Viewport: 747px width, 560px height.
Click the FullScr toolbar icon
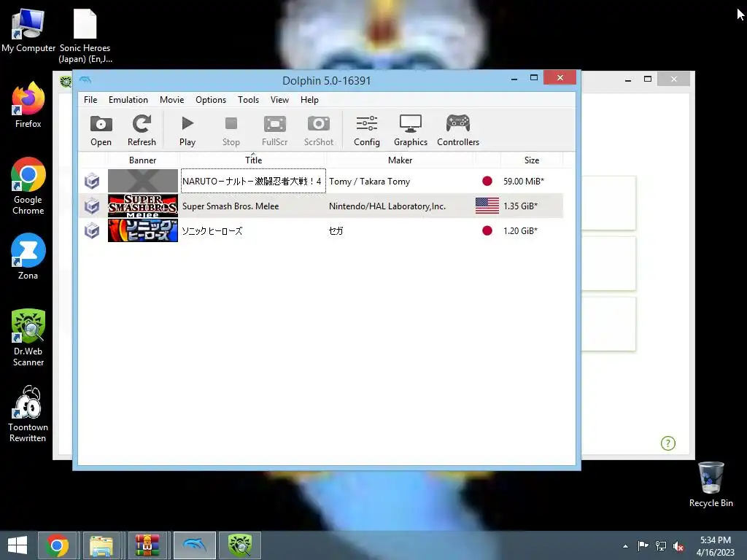tap(275, 131)
